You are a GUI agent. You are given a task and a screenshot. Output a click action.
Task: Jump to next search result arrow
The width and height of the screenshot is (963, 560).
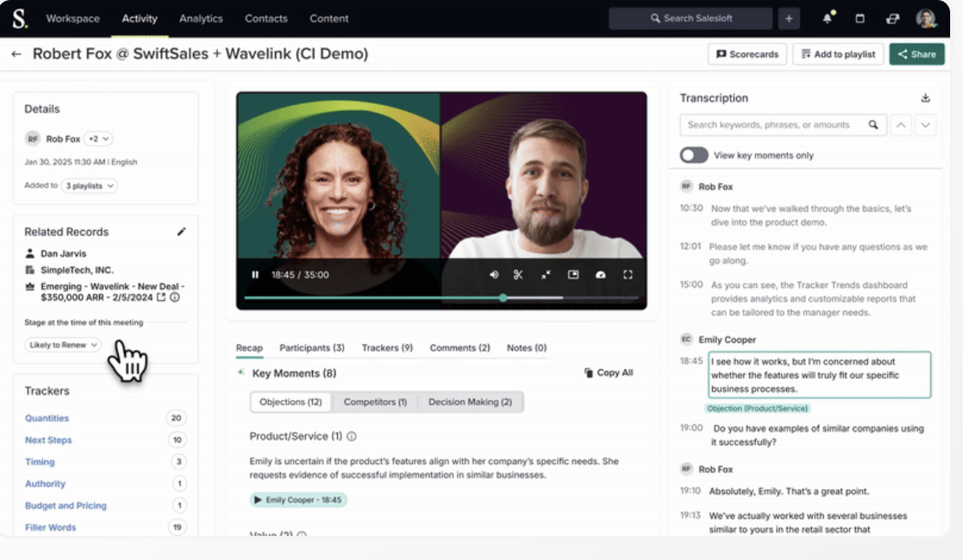click(x=925, y=125)
